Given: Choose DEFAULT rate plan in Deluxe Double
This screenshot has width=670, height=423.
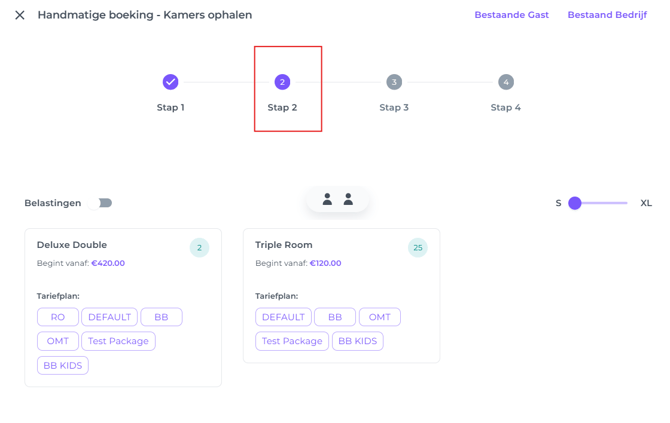Looking at the screenshot, I should point(109,317).
